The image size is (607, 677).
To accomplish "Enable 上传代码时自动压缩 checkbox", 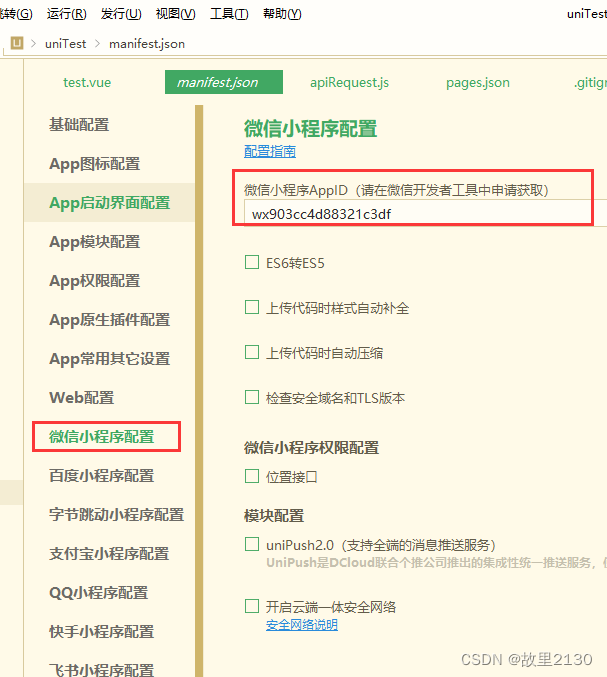I will [252, 352].
